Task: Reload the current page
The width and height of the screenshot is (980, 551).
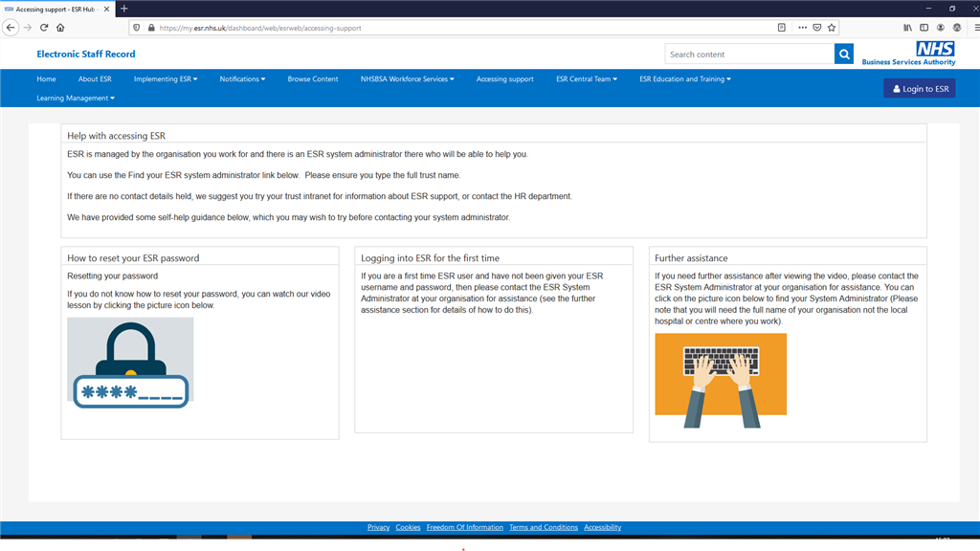Action: pyautogui.click(x=44, y=28)
